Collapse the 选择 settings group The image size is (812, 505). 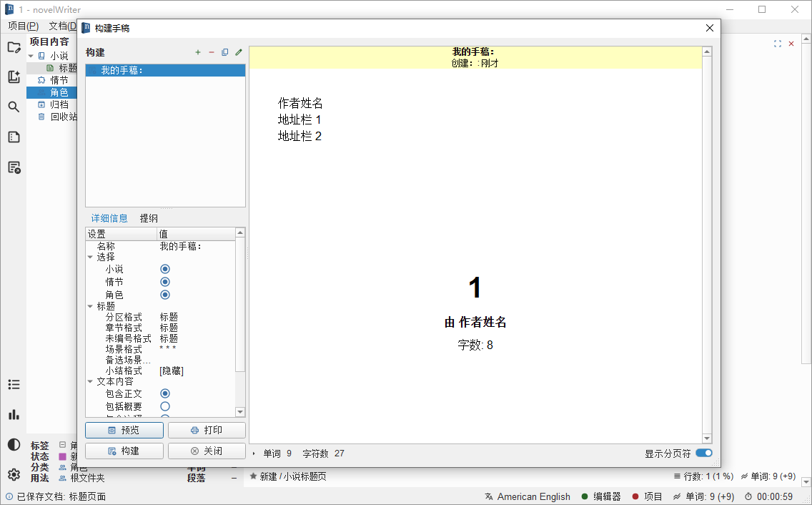coord(89,256)
